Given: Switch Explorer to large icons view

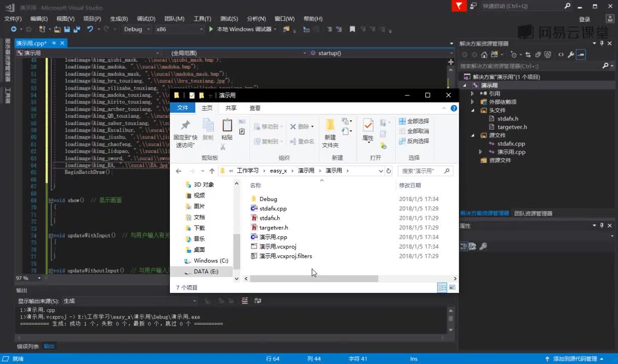Looking at the screenshot, I should click(452, 288).
